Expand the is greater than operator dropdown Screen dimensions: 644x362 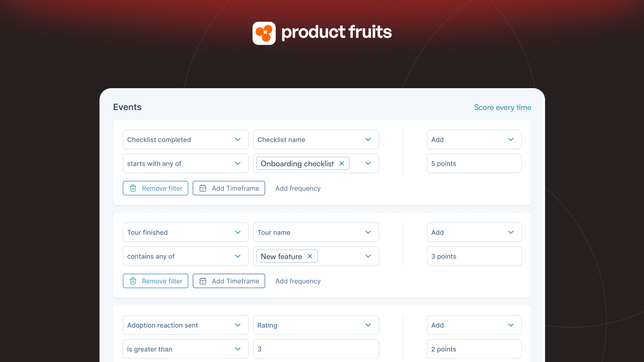click(x=238, y=349)
